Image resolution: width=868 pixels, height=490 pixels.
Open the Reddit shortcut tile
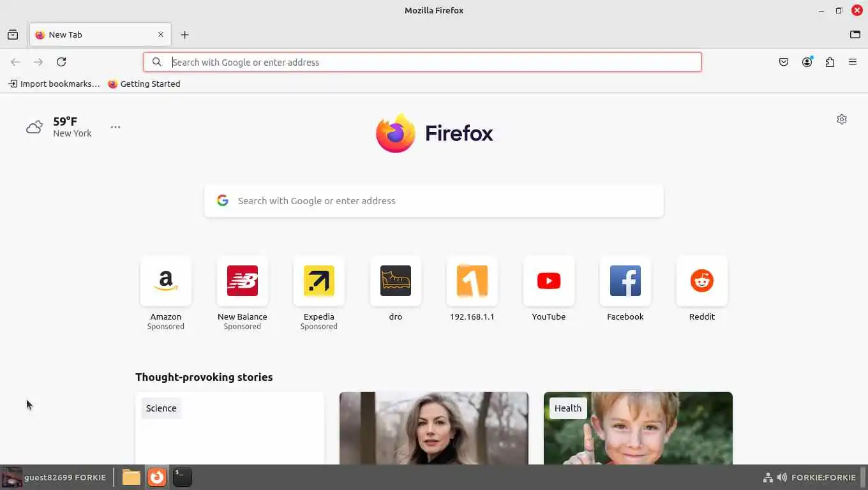[x=702, y=289]
